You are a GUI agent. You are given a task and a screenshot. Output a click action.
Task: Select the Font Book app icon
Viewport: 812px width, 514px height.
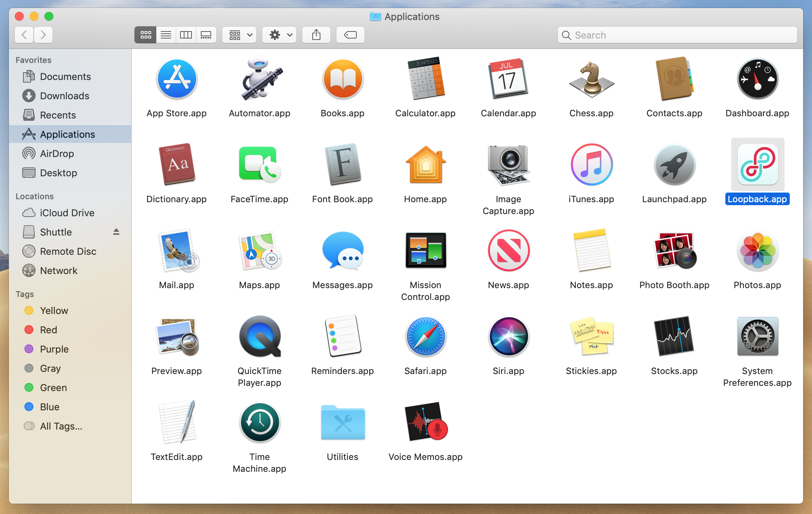point(343,164)
